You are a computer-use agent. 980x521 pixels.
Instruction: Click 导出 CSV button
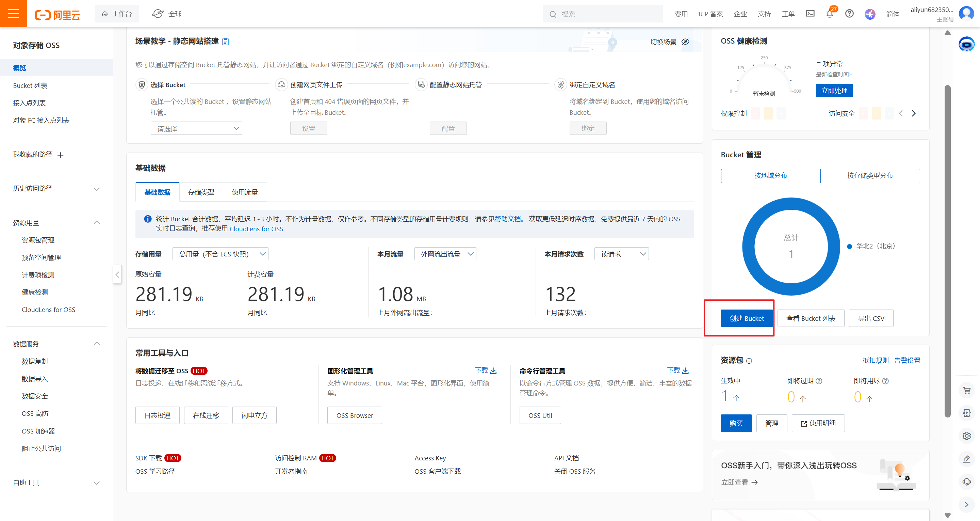871,318
